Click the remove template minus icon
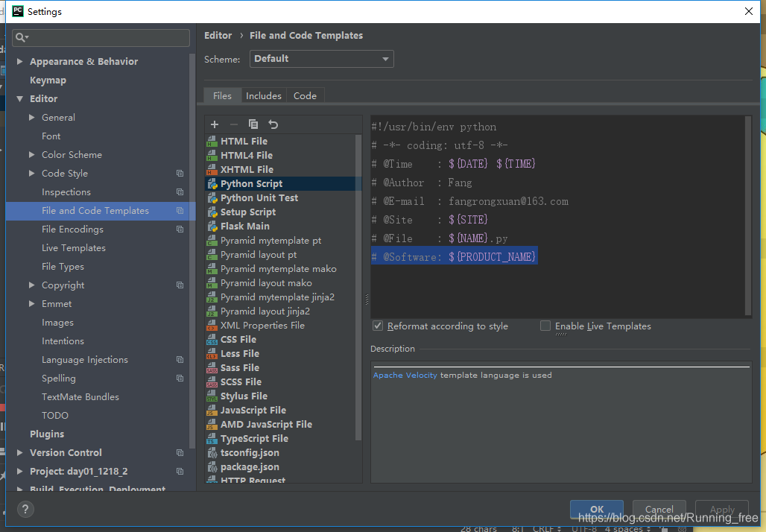 pyautogui.click(x=234, y=124)
